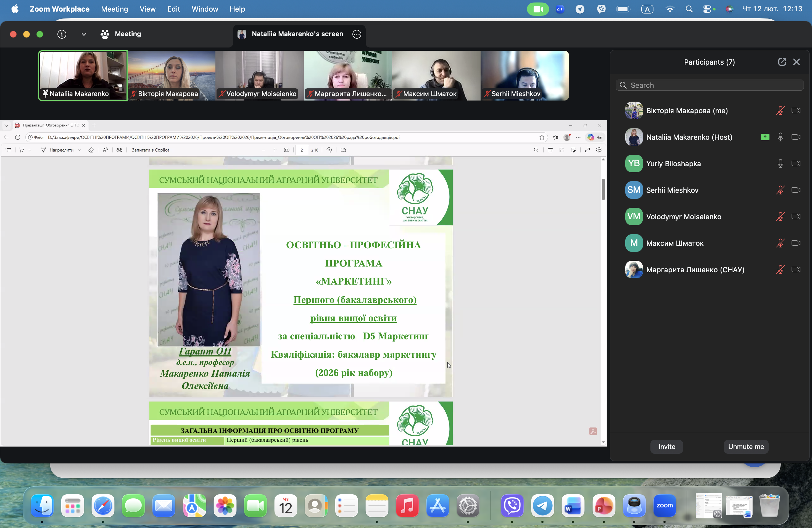Open Spotlight search in the menu bar

click(689, 9)
